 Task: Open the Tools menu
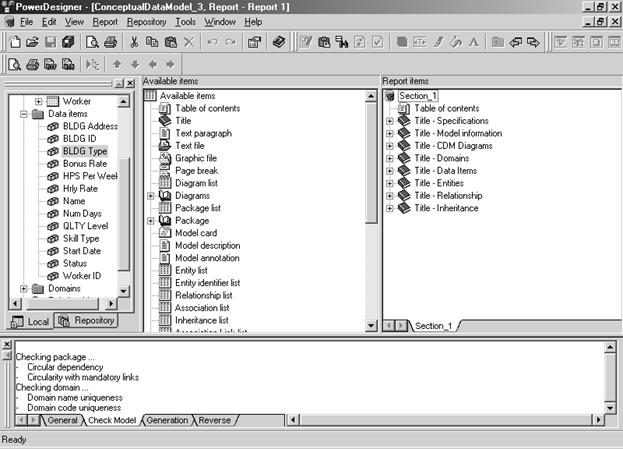point(184,21)
